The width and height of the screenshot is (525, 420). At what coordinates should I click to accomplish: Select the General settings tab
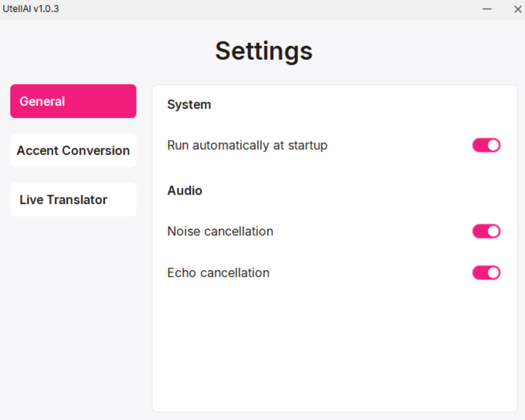coord(73,101)
